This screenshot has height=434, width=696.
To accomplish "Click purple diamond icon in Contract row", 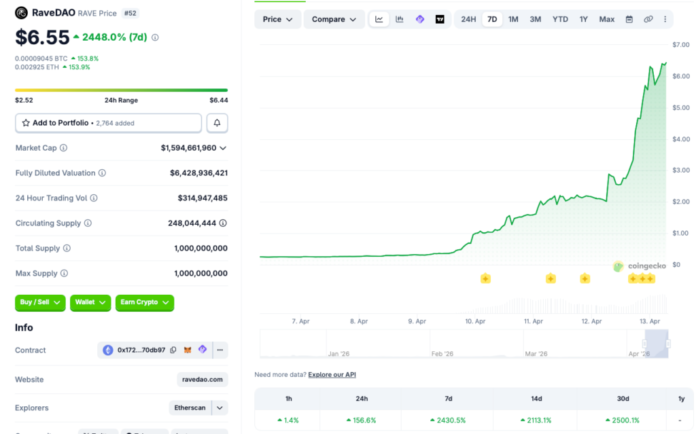I will (202, 350).
